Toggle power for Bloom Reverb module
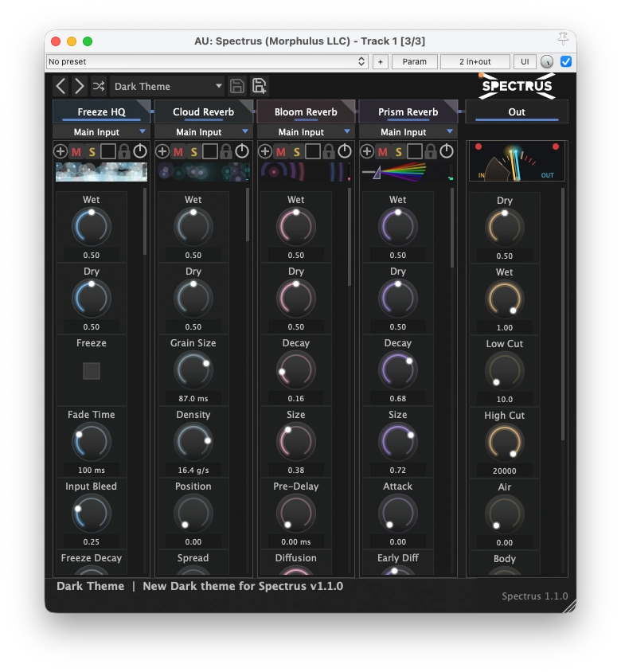 344,151
